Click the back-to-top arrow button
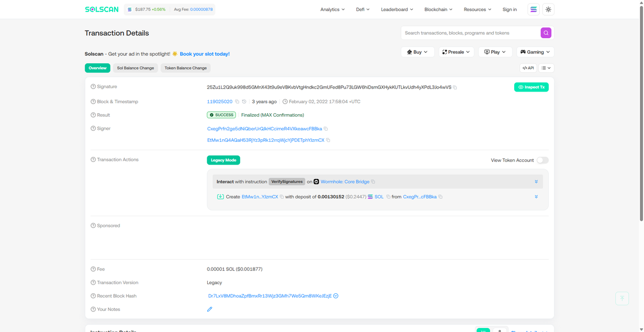 622,298
